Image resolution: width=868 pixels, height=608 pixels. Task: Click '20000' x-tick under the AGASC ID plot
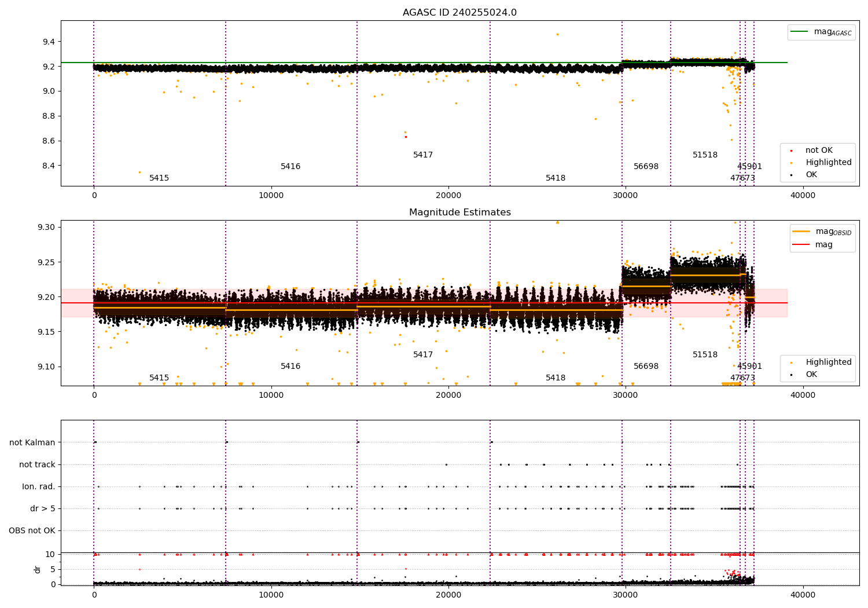point(448,196)
